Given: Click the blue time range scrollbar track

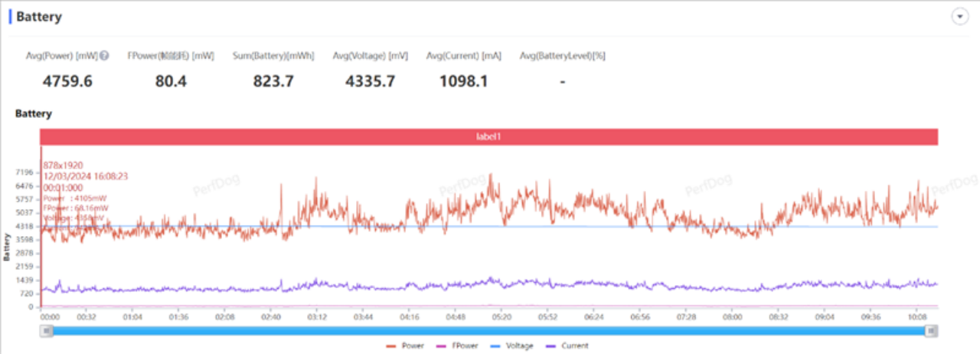Looking at the screenshot, I should coord(489,330).
